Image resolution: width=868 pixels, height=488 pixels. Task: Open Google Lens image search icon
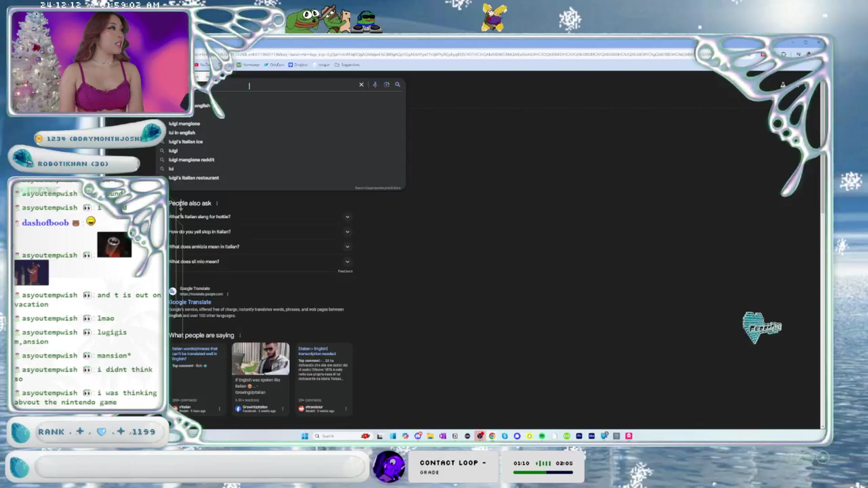(387, 84)
